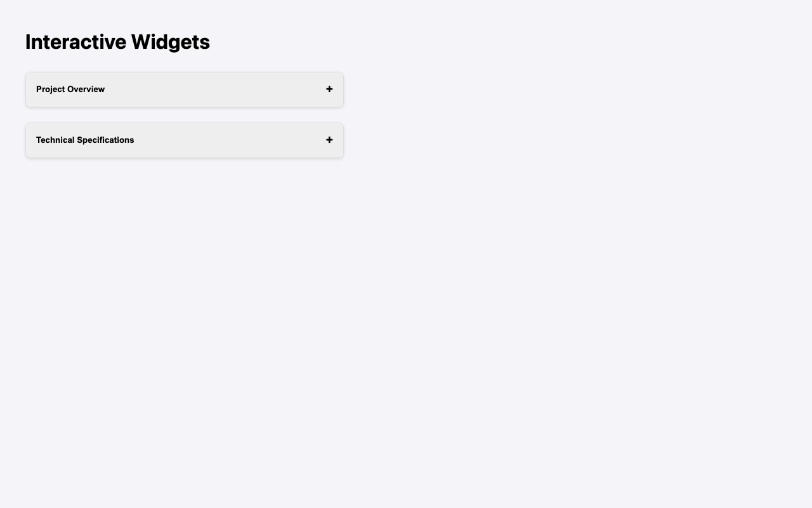
Task: Activate the plus toggle beside Technical Specifications
Action: click(329, 139)
